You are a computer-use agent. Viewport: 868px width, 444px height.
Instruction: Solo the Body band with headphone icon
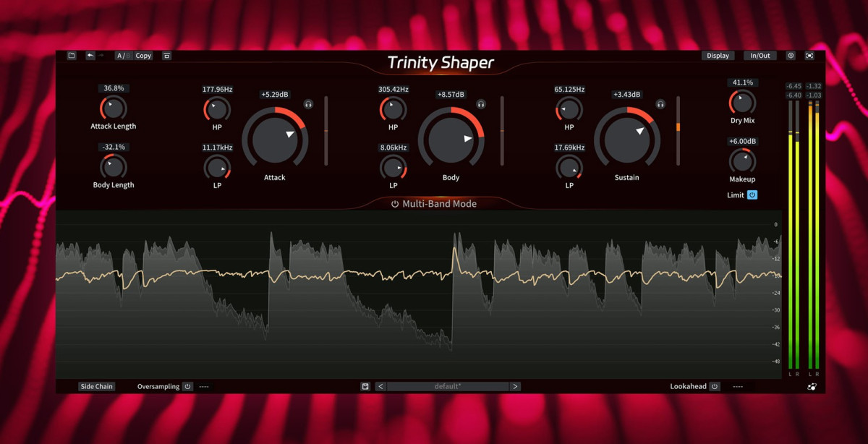(x=480, y=105)
